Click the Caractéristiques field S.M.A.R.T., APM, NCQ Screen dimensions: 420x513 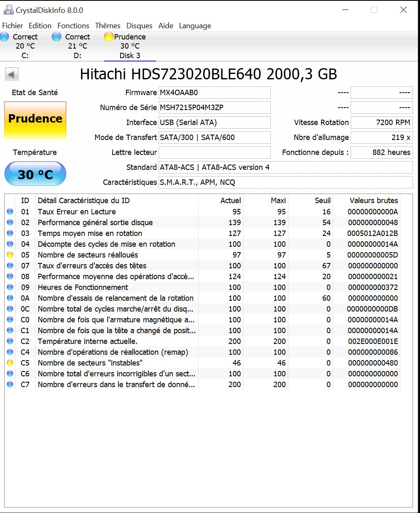(286, 182)
